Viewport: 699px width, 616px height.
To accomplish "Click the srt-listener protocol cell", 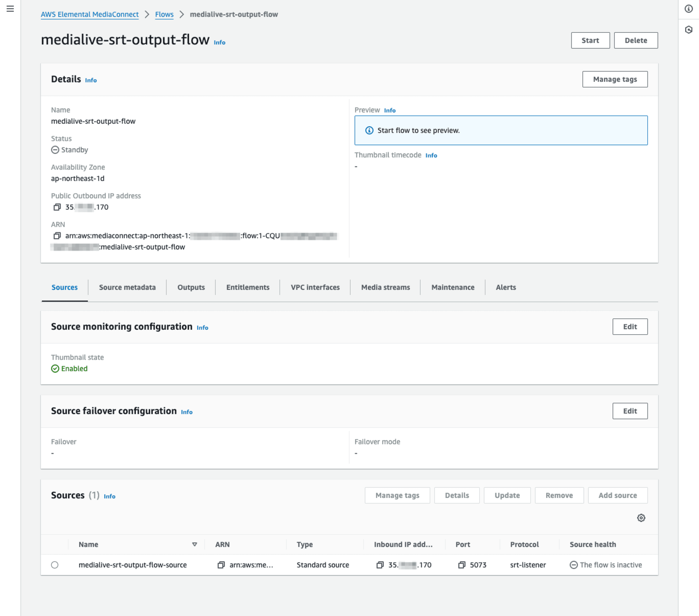I will pyautogui.click(x=528, y=565).
